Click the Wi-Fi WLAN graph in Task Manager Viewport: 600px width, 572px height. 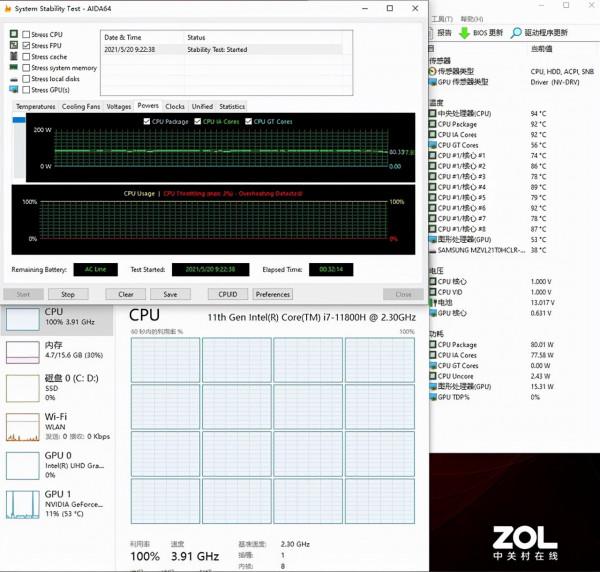[22, 426]
